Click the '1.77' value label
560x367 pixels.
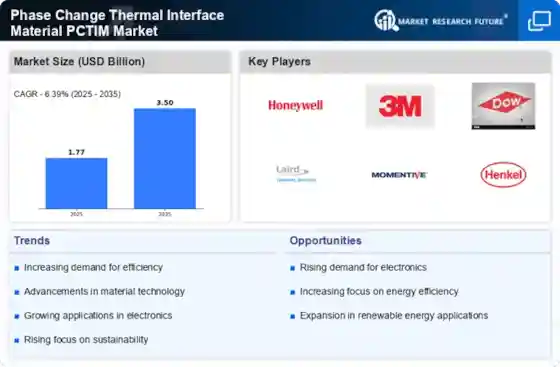tap(76, 152)
